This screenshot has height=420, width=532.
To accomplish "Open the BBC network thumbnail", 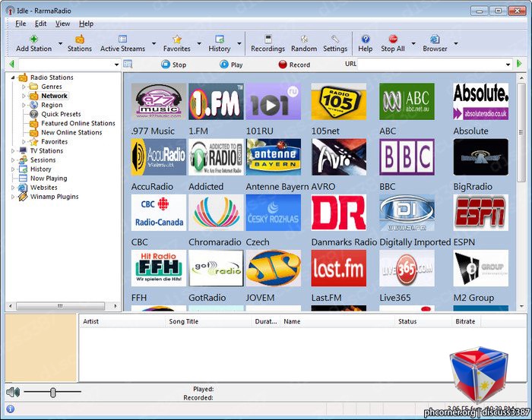I will (x=407, y=157).
